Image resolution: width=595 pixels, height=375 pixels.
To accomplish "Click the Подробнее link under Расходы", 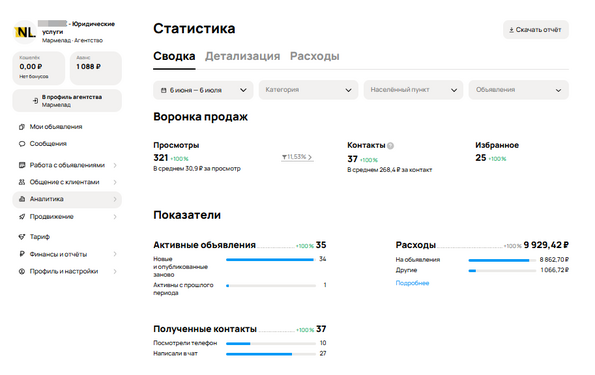I will (412, 283).
